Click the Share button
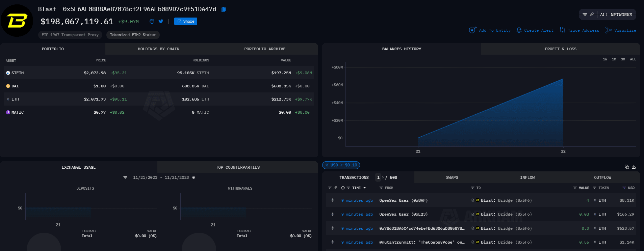The height and width of the screenshot is (251, 644). click(186, 21)
